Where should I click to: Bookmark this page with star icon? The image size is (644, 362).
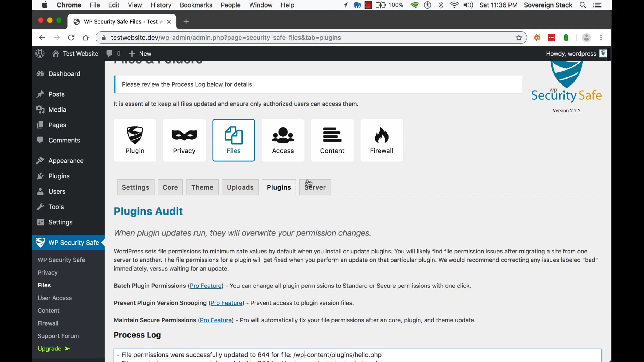[519, 38]
